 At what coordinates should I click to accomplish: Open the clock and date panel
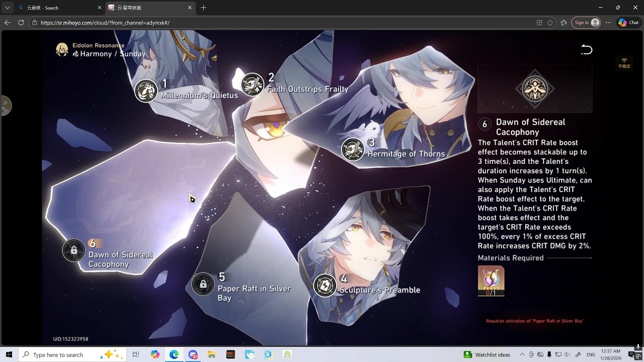pyautogui.click(x=610, y=354)
